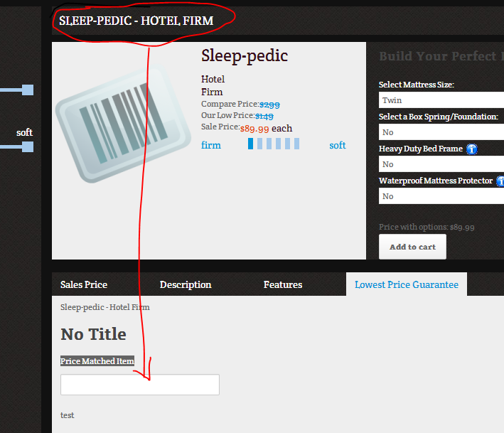This screenshot has width=504, height=433.
Task: Click the SLEEP-PEDIC - HOTEL FIRM page title
Action: point(136,21)
